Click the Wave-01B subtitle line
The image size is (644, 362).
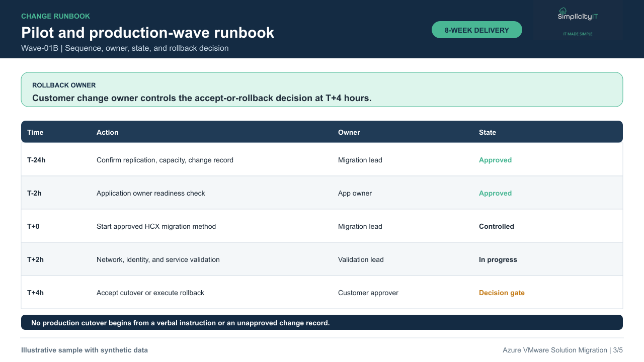click(125, 48)
